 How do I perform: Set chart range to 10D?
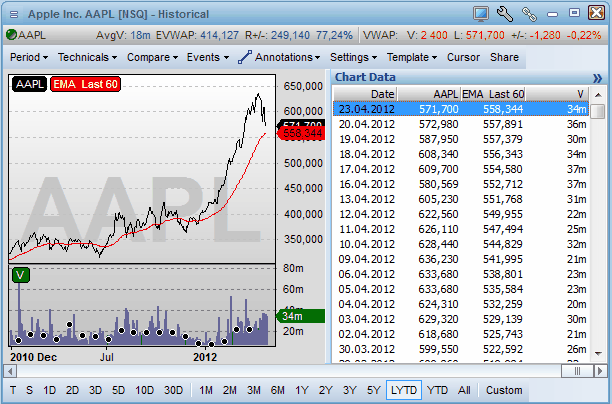[x=144, y=390]
